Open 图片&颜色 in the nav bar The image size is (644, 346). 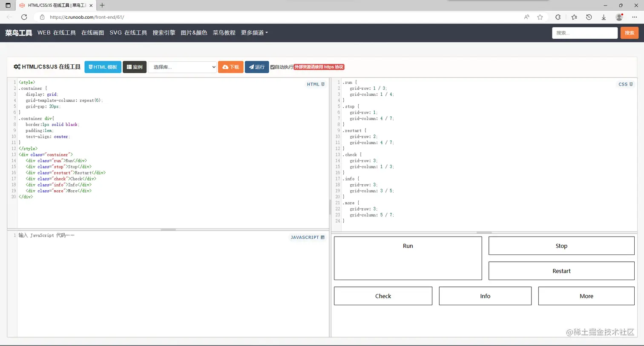point(194,33)
